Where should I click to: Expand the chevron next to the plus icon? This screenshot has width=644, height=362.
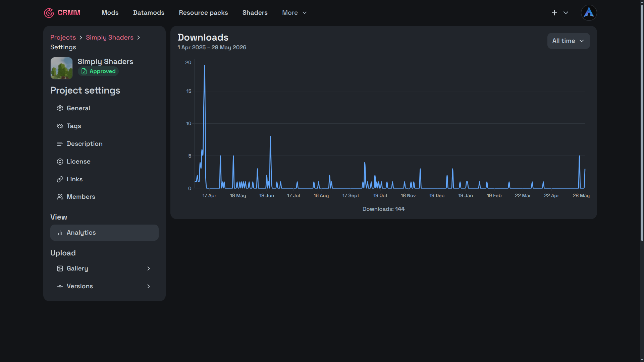pyautogui.click(x=566, y=13)
